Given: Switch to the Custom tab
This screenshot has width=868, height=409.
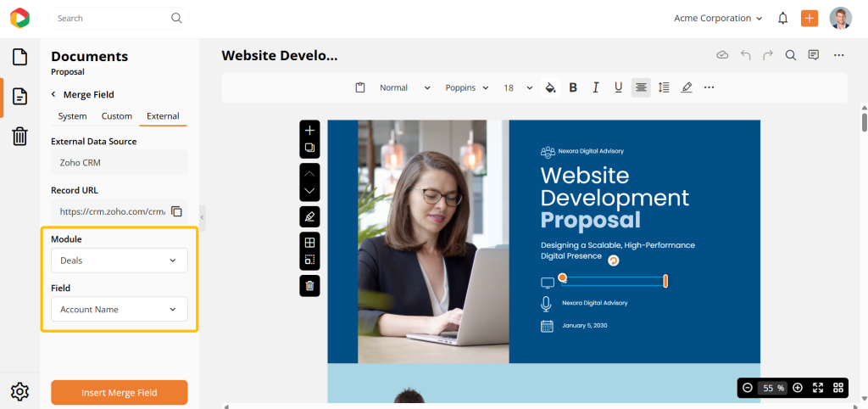Looking at the screenshot, I should (x=117, y=116).
